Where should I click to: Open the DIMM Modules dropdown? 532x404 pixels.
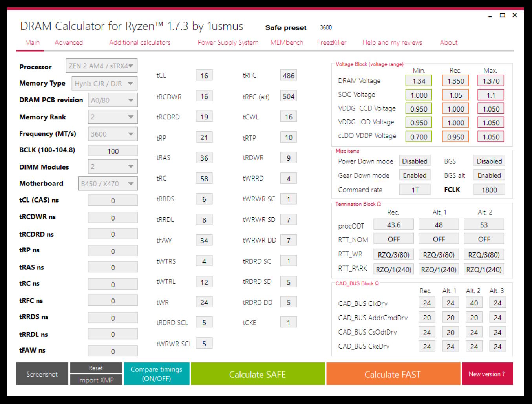point(113,166)
